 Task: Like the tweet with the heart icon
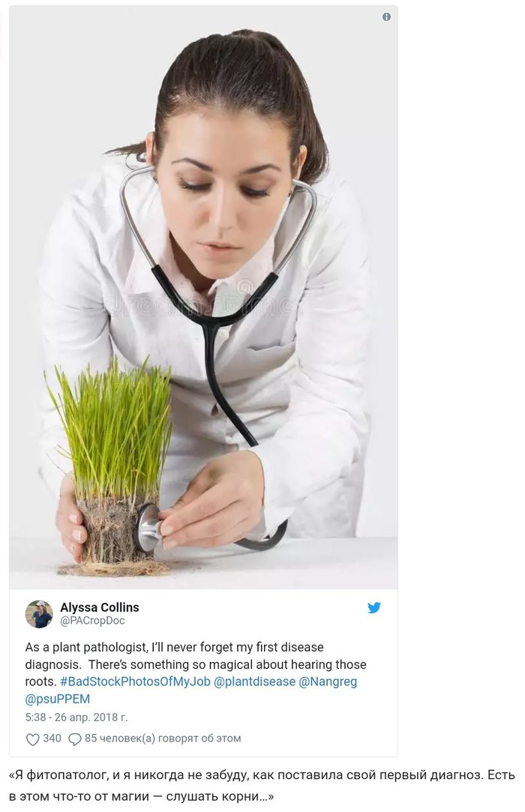(x=33, y=739)
